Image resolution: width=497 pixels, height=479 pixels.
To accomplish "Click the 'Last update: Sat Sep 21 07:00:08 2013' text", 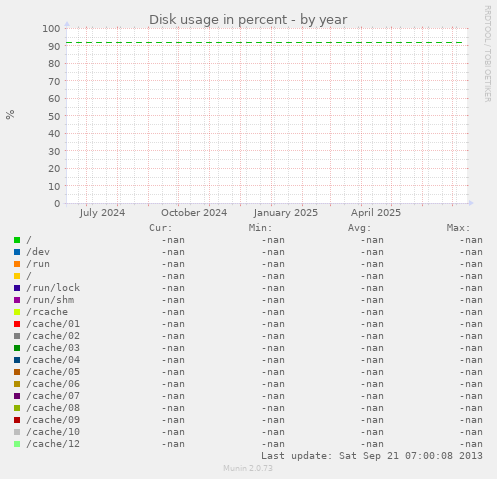I will pyautogui.click(x=372, y=456).
